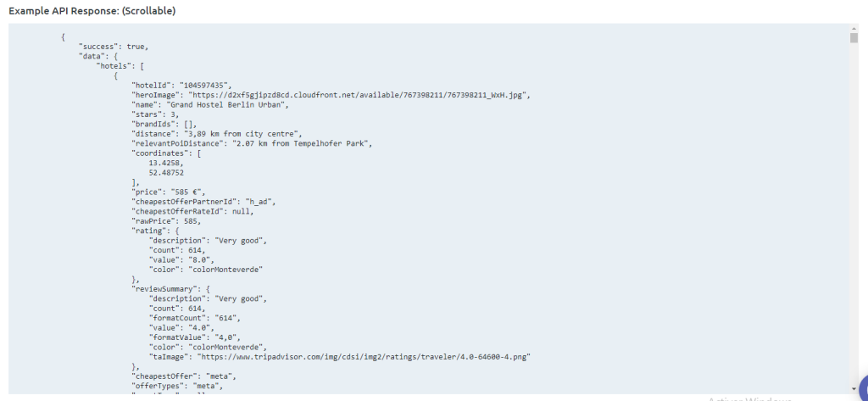This screenshot has width=868, height=401.
Task: Click the Tempelhofer Park distance text
Action: (302, 142)
